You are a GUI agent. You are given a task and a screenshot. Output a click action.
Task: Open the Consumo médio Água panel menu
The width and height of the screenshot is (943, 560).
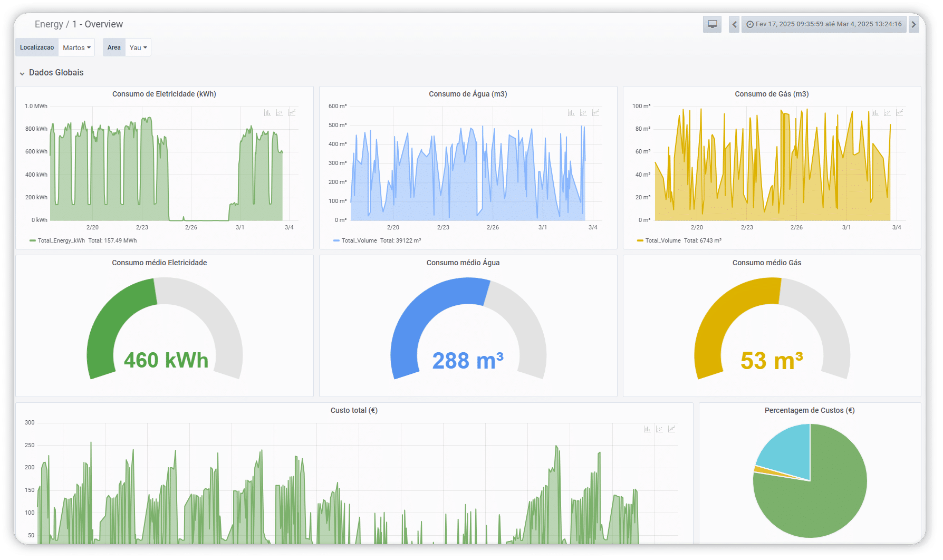(x=463, y=263)
